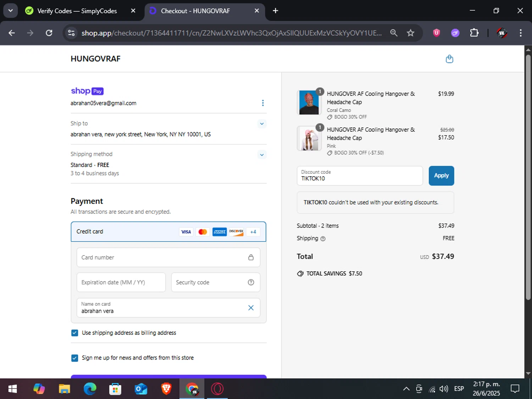Close the Verify Codes tab

tap(133, 11)
